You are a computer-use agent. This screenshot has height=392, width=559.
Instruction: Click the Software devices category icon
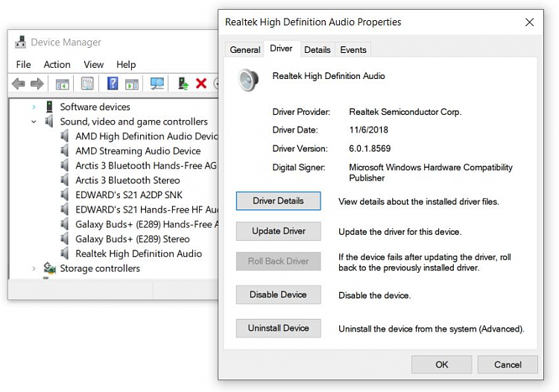[x=49, y=107]
